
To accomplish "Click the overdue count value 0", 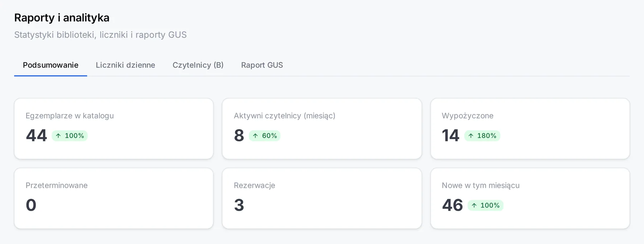I will coord(31,205).
